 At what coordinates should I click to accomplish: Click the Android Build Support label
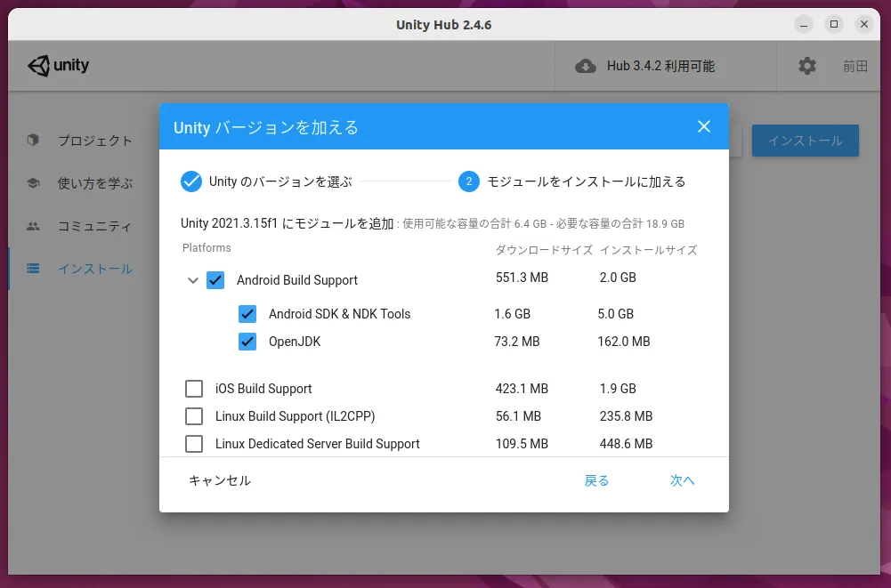coord(297,280)
